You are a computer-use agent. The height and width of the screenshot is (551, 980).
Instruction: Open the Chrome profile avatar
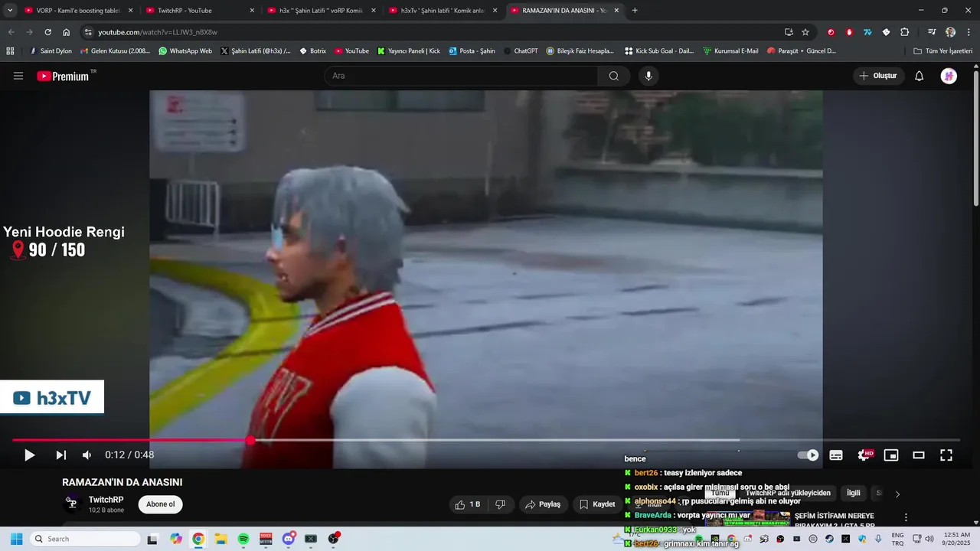point(950,32)
